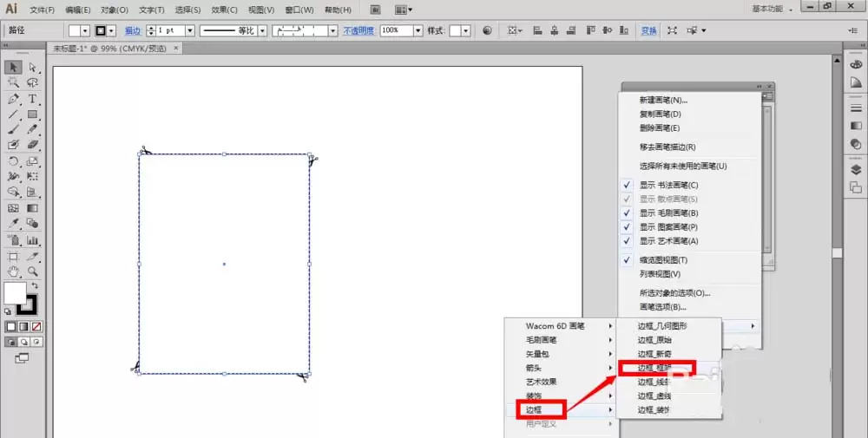The width and height of the screenshot is (868, 438).
Task: Activate the Zoom magnifier tool
Action: pyautogui.click(x=33, y=271)
